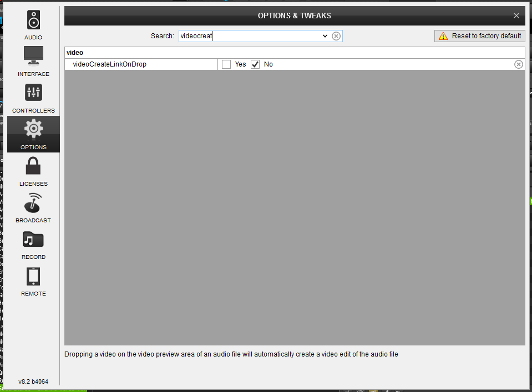Toggle the No checkbox for videoCreateLinkOnDrop
This screenshot has width=532, height=392.
click(255, 64)
